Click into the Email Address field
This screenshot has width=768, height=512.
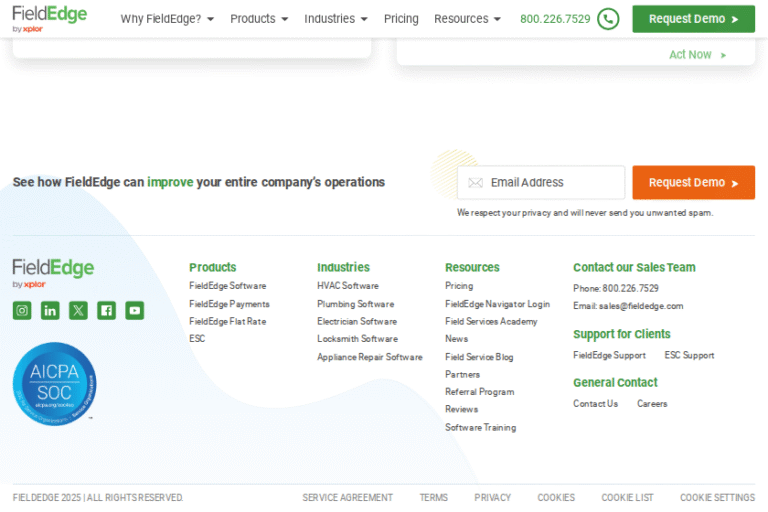pyautogui.click(x=552, y=182)
